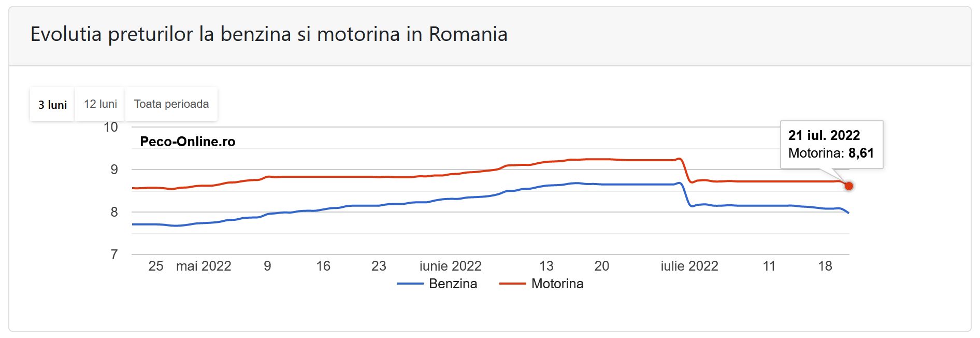Click the Motorina legend label
The image size is (980, 338).
557,284
